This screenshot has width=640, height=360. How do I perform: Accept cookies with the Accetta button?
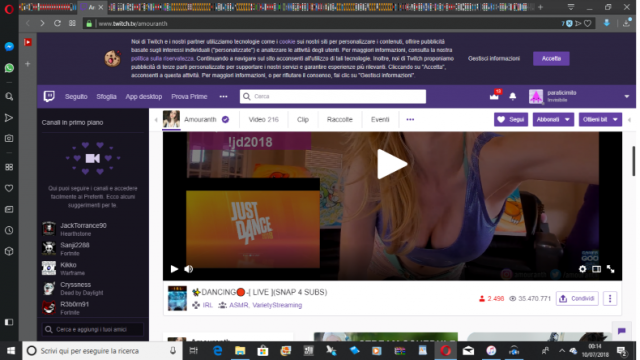point(551,58)
